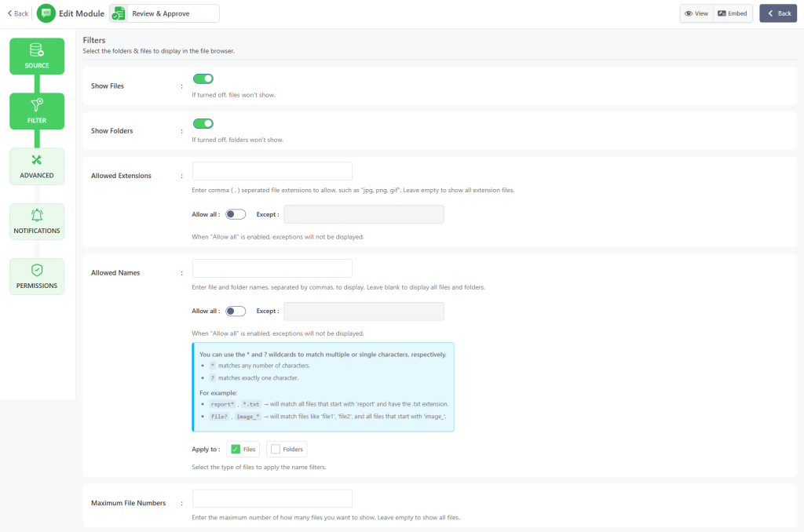The width and height of the screenshot is (804, 532).
Task: Click the Embed button
Action: click(x=733, y=13)
